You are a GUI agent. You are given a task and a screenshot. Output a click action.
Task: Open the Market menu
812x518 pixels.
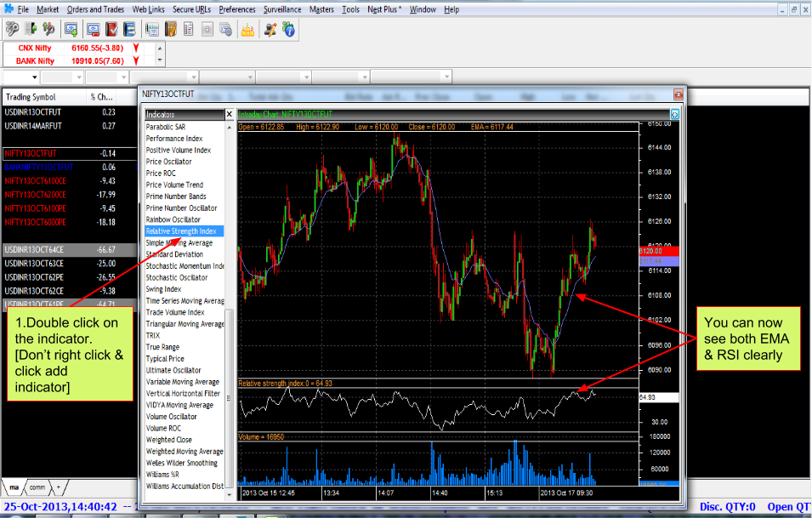pyautogui.click(x=48, y=9)
